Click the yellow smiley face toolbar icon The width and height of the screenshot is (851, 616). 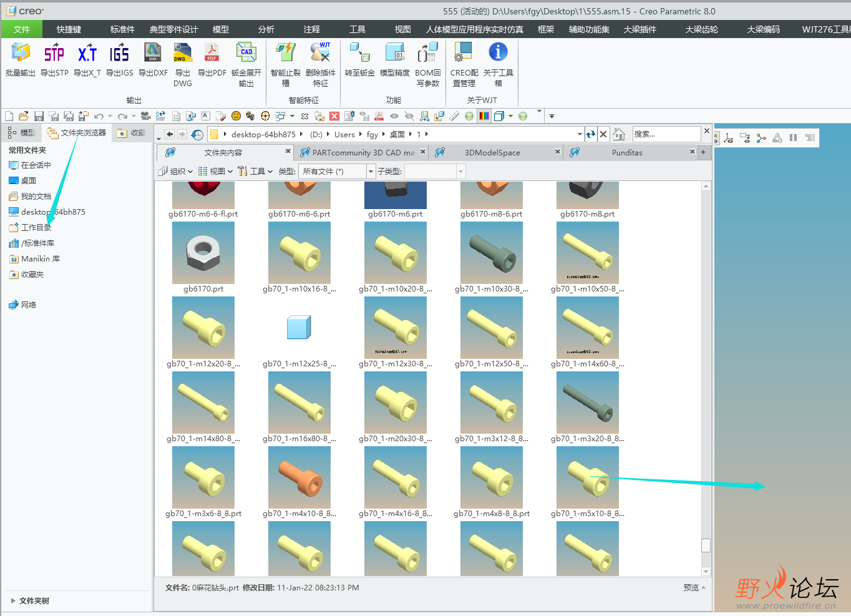236,116
